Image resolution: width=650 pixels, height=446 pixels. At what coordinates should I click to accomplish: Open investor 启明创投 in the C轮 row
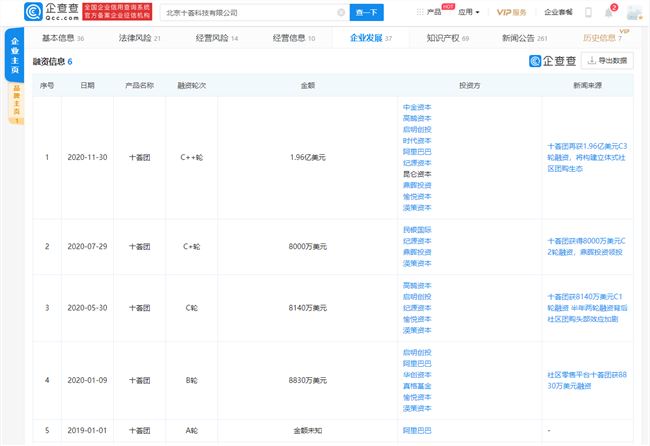click(417, 297)
